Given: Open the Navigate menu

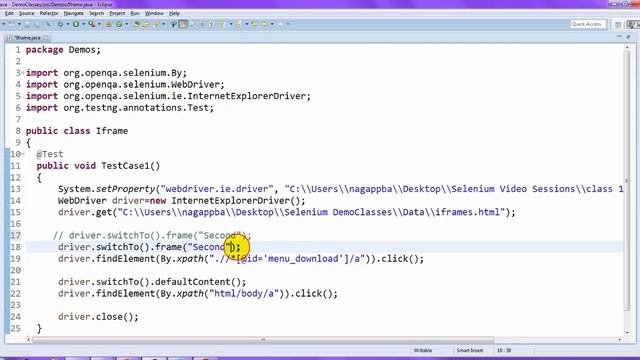Looking at the screenshot, I should [73, 13].
